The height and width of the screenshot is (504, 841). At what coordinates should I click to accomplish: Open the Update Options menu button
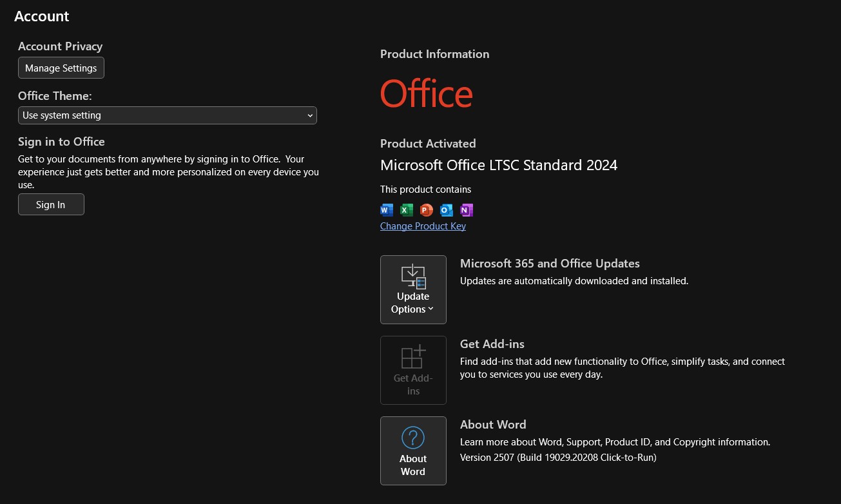[413, 289]
